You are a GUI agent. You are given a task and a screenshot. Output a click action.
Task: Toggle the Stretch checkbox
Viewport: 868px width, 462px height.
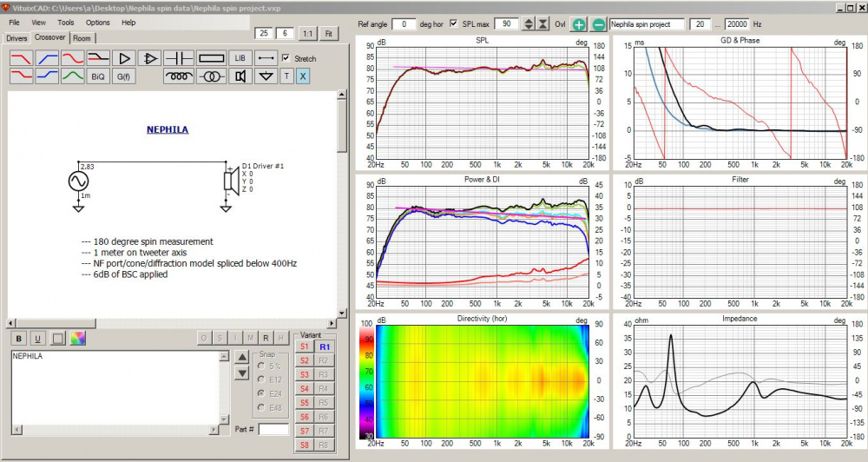pos(286,59)
